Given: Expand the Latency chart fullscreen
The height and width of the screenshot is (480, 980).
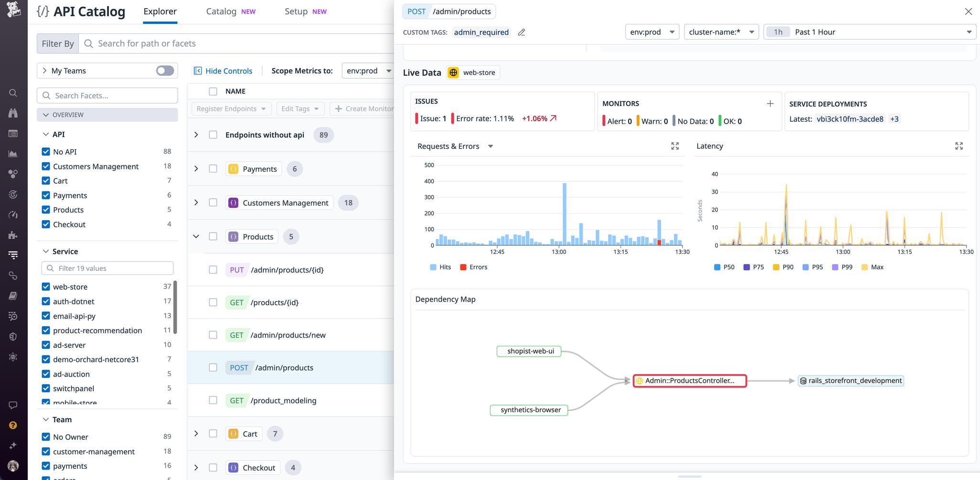Looking at the screenshot, I should point(959,146).
